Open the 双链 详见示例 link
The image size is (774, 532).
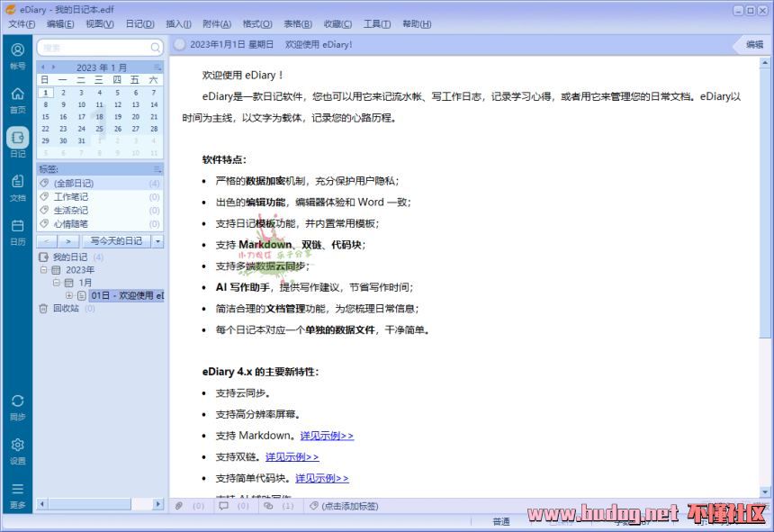(292, 457)
